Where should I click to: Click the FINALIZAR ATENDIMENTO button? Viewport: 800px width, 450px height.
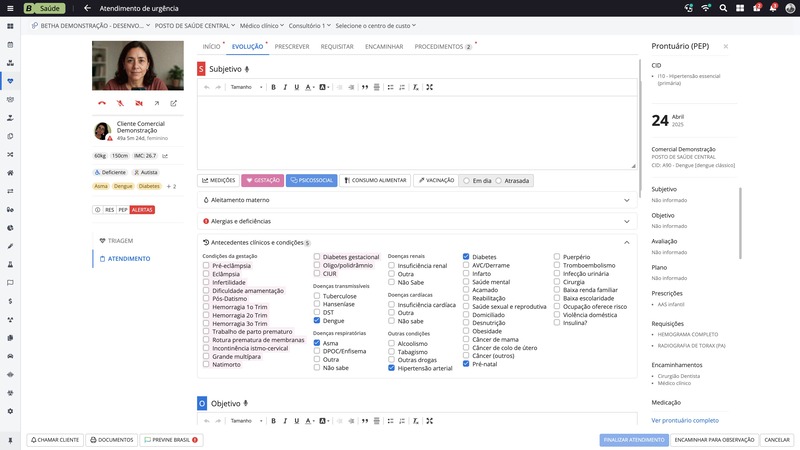point(635,440)
